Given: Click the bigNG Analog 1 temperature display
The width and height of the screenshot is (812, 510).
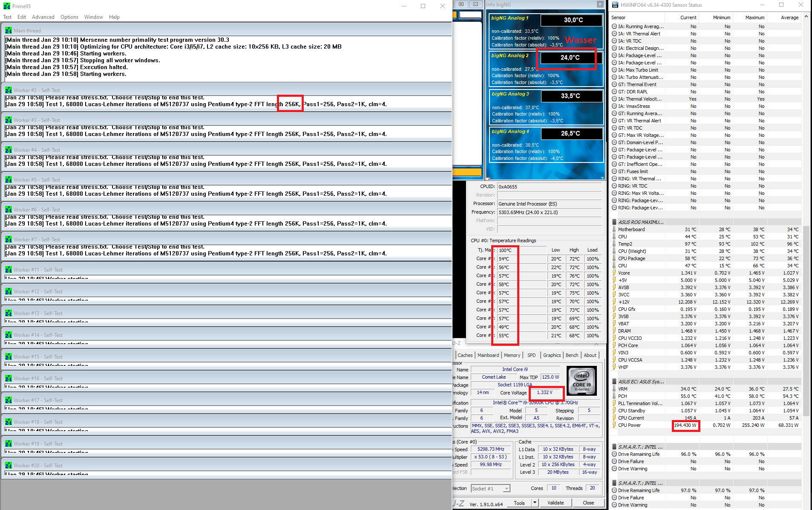Looking at the screenshot, I should [572, 20].
